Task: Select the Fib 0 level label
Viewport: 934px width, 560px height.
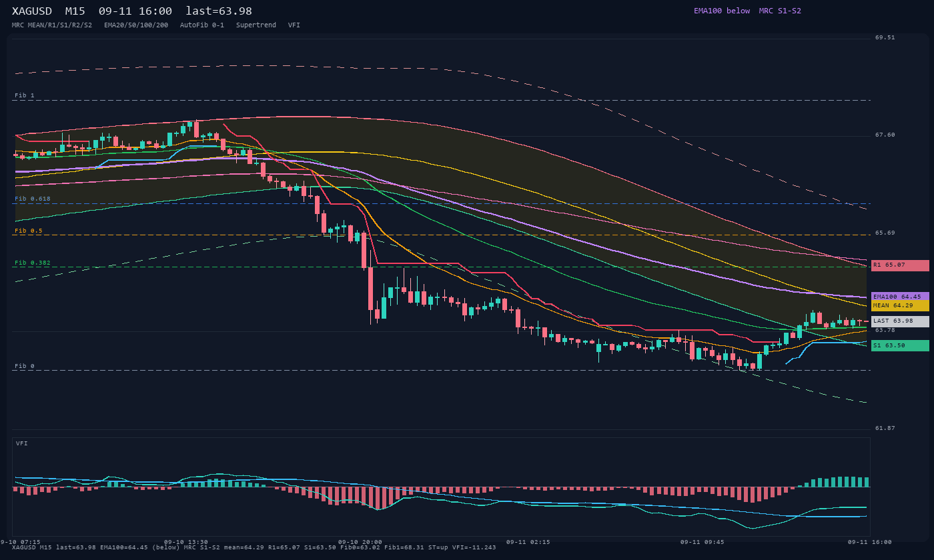Action: 25,366
